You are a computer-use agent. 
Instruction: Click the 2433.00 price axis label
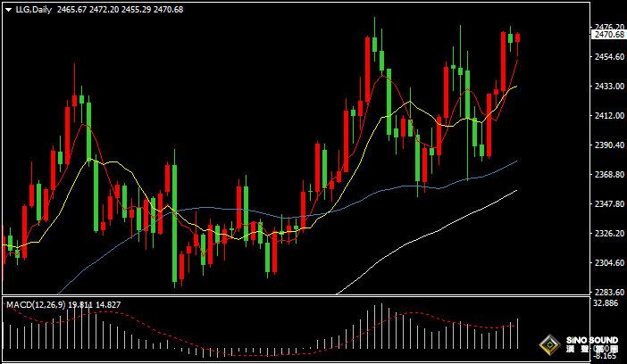click(607, 86)
